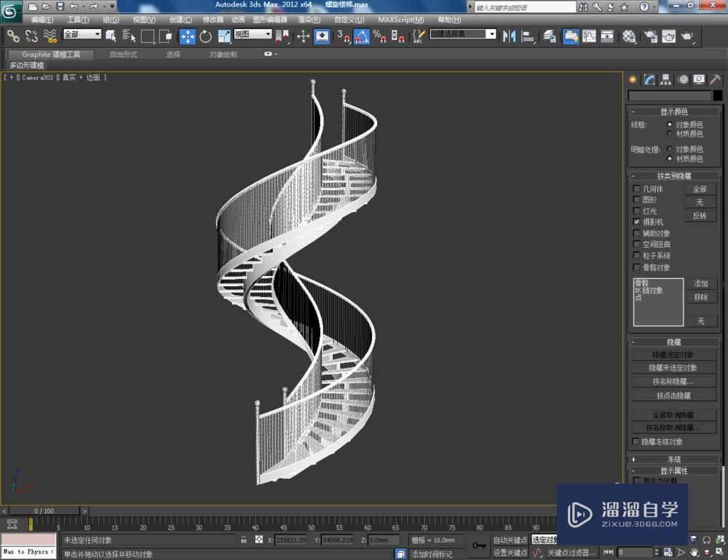Tick the 灯光 hide checkbox
Viewport: 728px width, 560px height.
(636, 210)
